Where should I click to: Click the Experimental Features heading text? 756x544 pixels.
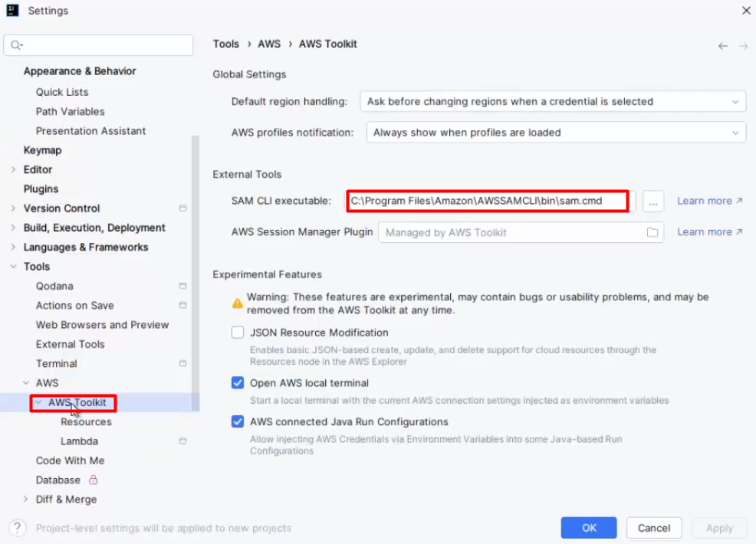[267, 274]
